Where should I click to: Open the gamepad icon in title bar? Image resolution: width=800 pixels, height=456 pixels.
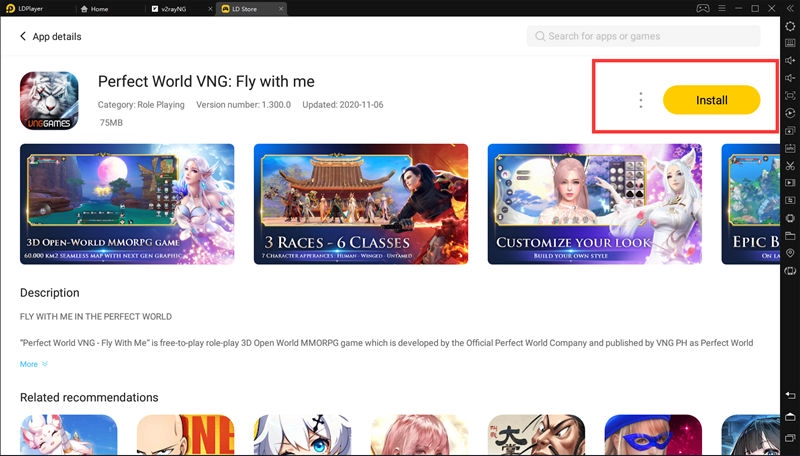[x=703, y=9]
